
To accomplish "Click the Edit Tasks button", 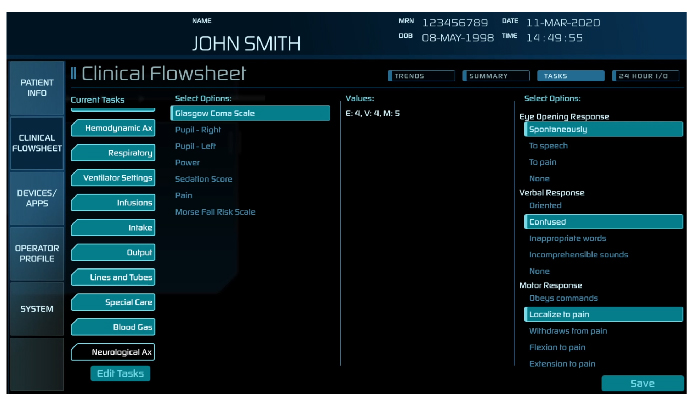I will point(120,374).
